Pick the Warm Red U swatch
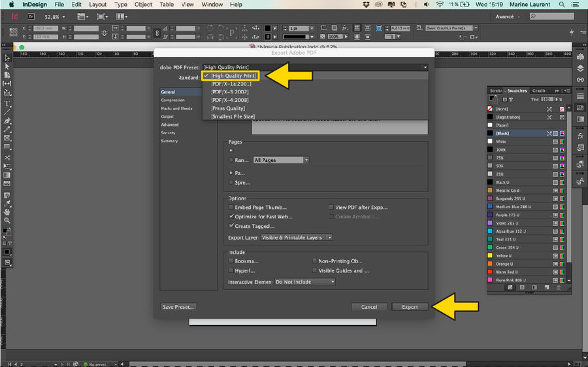This screenshot has height=367, width=588. 527,272
